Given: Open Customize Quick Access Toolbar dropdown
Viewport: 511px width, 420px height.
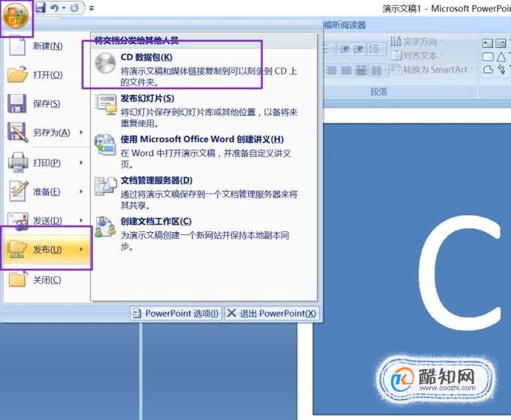Looking at the screenshot, I should 91,8.
